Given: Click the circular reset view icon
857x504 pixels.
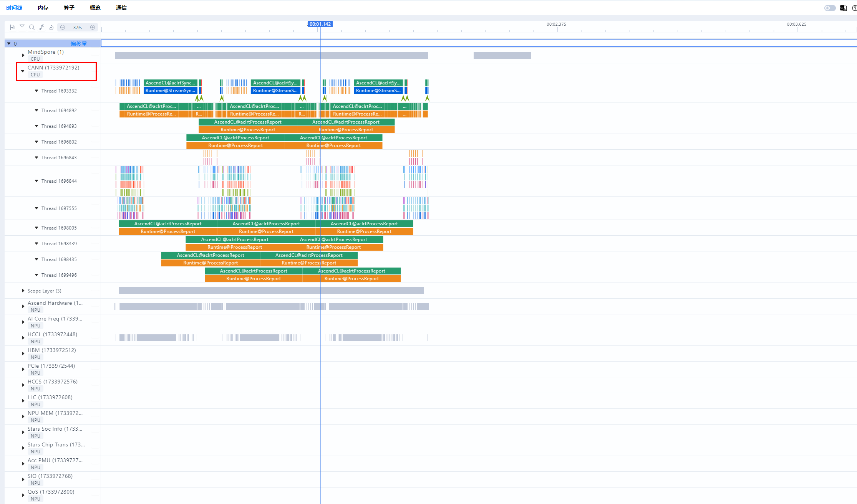Looking at the screenshot, I should [51, 27].
